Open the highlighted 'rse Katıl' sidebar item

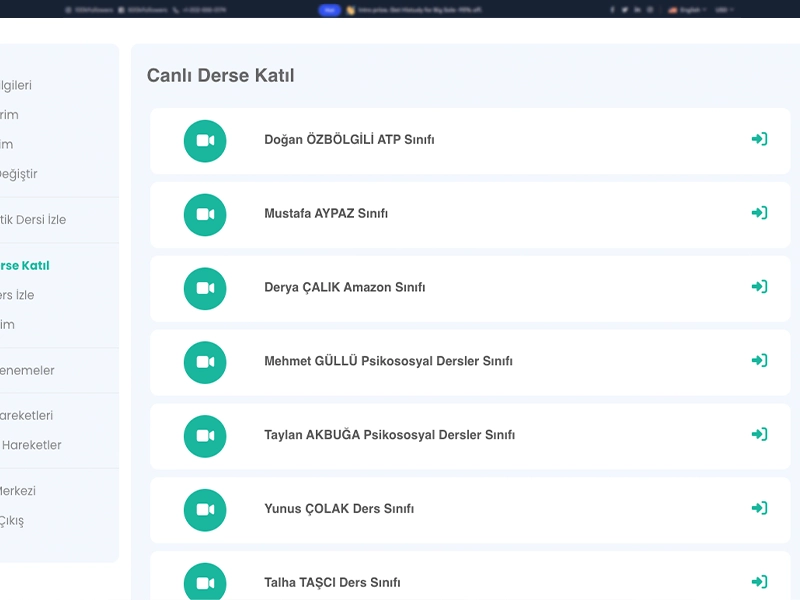pos(24,266)
